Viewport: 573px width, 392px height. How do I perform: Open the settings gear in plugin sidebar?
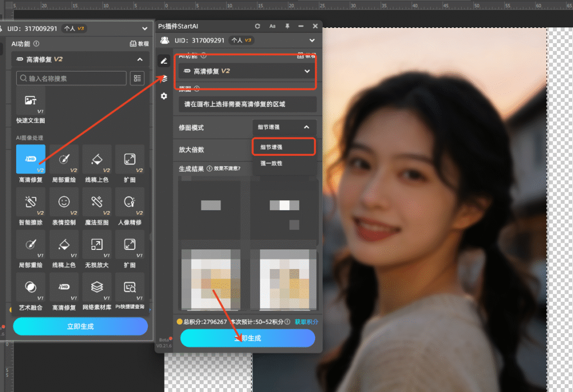163,96
